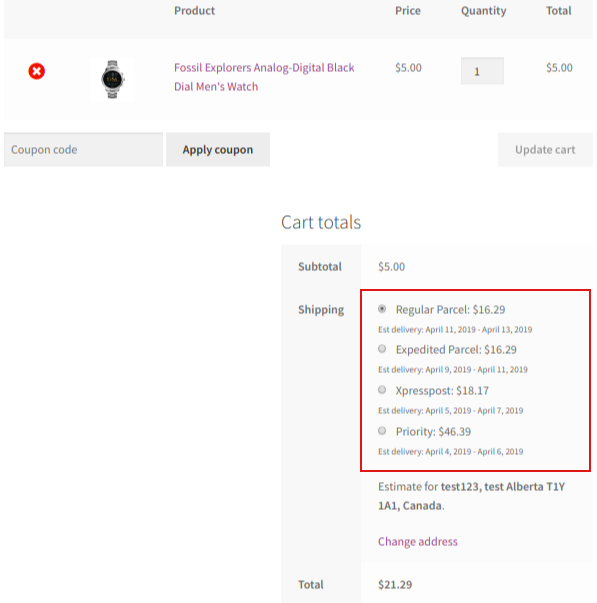Viewport: 597px width, 603px height.
Task: Select Expedited Parcel shipping option
Action: click(x=382, y=349)
